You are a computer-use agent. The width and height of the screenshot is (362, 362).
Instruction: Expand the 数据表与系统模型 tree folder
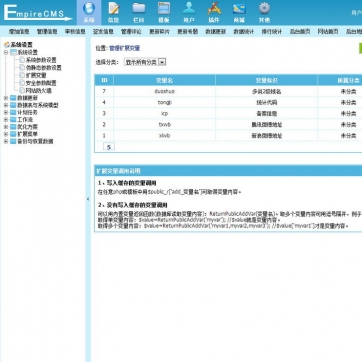click(6, 105)
